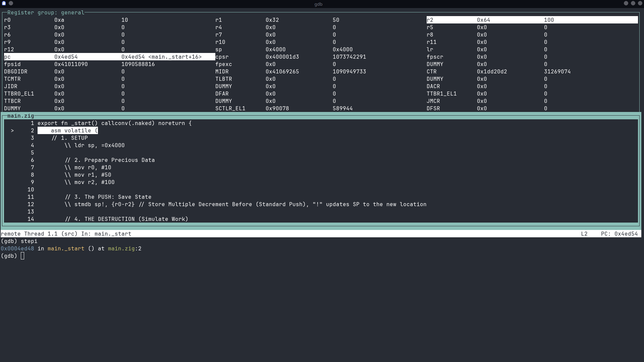This screenshot has height=362, width=644.
Task: Select the r0 register value 0xa
Action: [59, 20]
